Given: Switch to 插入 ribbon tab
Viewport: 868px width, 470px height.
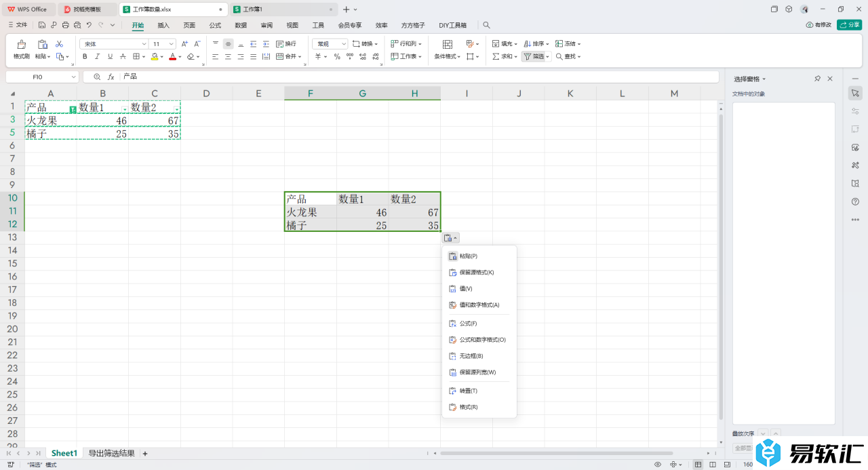Looking at the screenshot, I should click(x=163, y=25).
